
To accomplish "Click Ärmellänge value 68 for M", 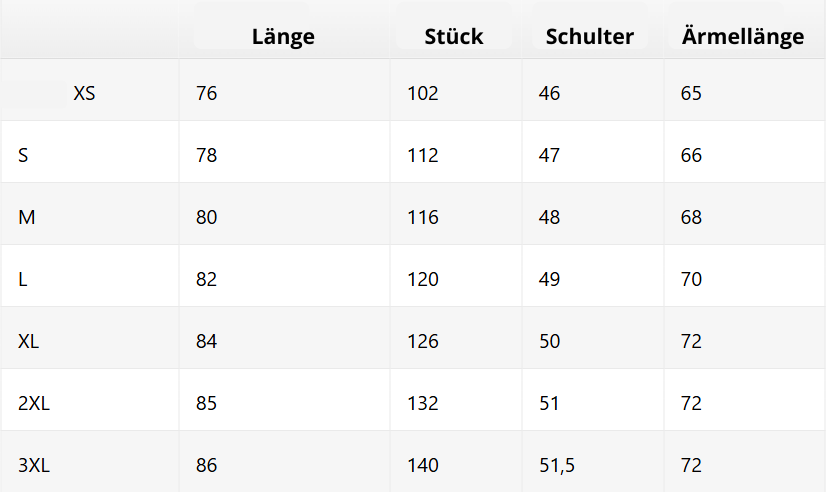I will click(x=691, y=218).
